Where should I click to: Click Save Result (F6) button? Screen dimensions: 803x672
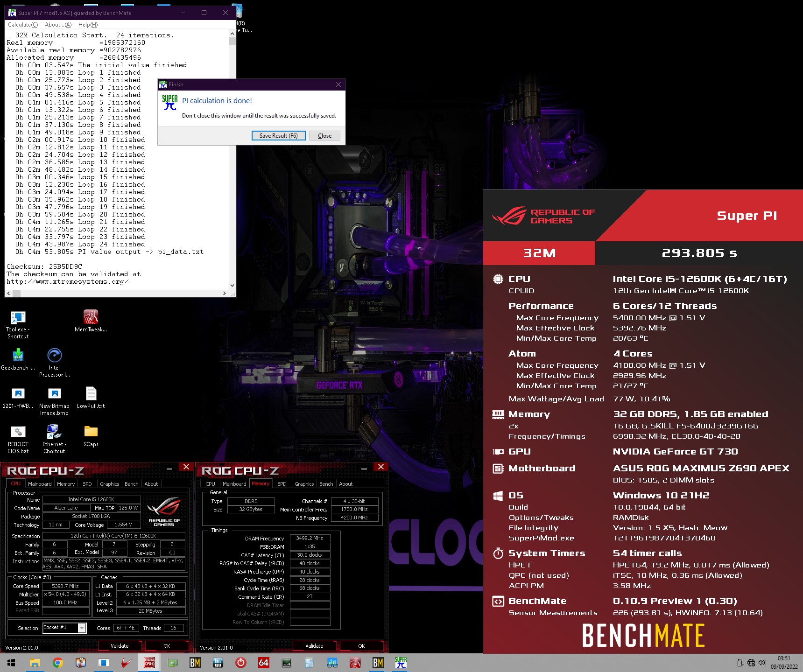click(x=279, y=136)
